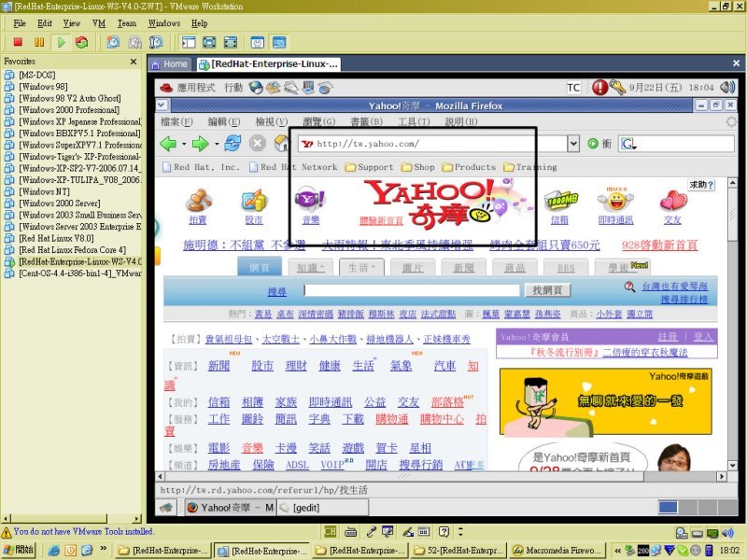Launch the web browser globe icon in GNOME panel

tap(256, 88)
